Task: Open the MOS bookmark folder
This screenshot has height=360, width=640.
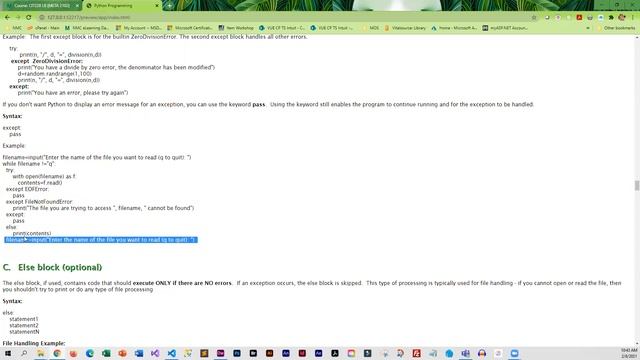Action: 371,28
